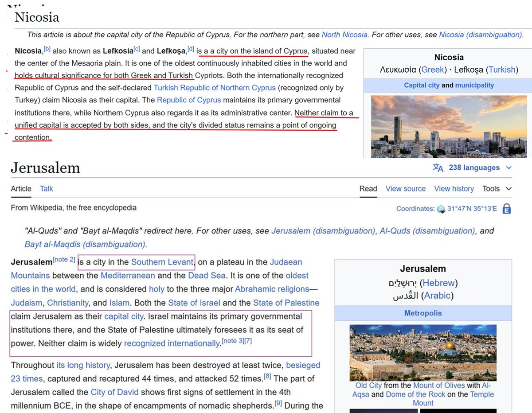Viewport: 532px width, 413px height.
Task: Click the Mount of Olives caption link
Action: click(440, 386)
